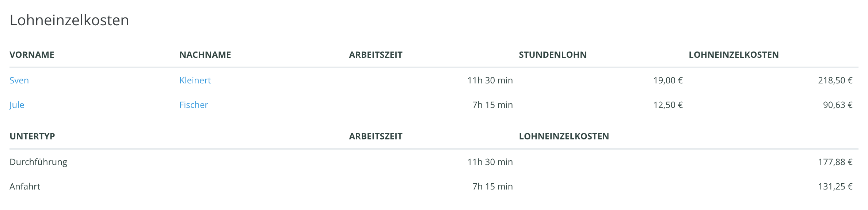Select the VORNAME column header

tap(32, 55)
